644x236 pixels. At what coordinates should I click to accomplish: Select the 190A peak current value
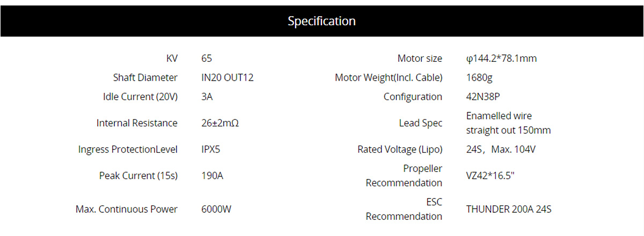(212, 176)
